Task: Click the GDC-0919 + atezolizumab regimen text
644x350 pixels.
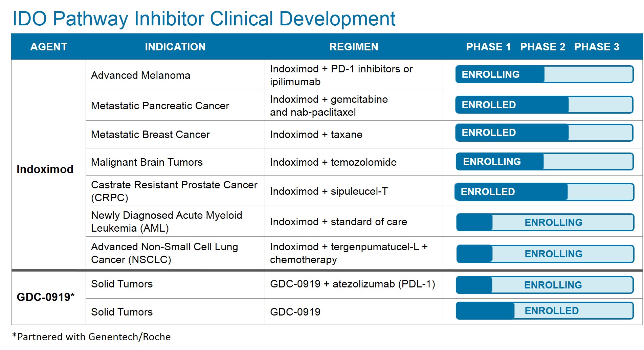Action: 352,284
